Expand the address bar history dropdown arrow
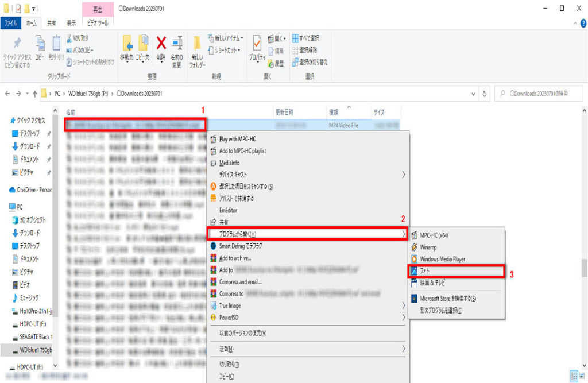588x383 pixels. pos(473,94)
